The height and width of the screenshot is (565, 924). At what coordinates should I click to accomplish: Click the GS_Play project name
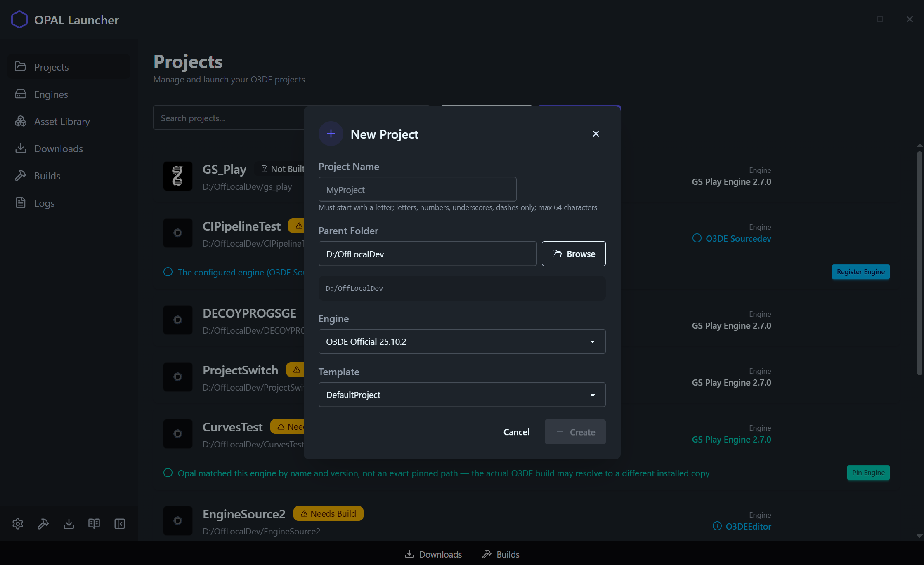coord(224,169)
